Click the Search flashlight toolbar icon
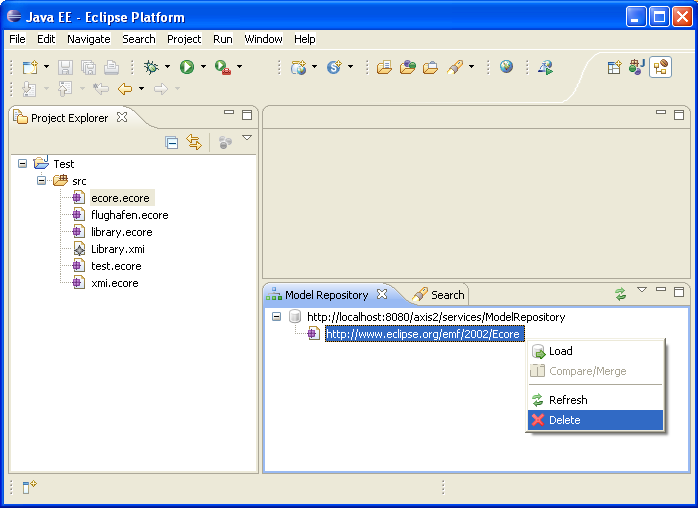The image size is (698, 508). click(x=455, y=67)
